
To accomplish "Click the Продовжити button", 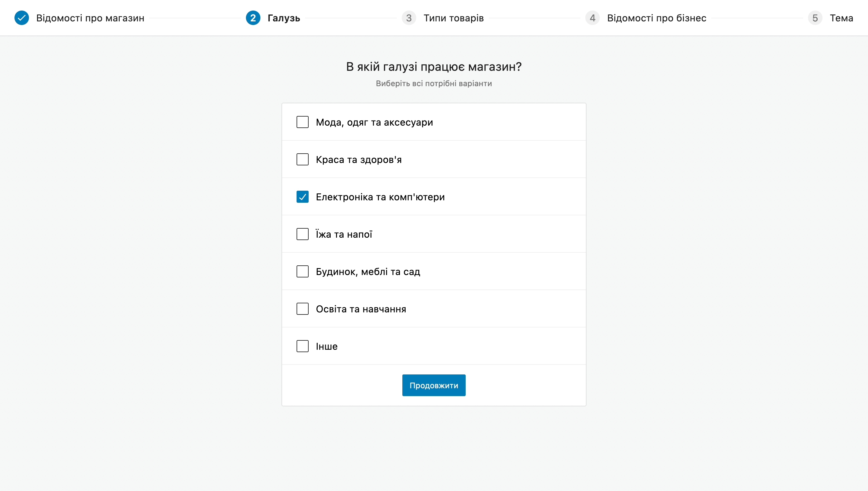I will [x=434, y=385].
